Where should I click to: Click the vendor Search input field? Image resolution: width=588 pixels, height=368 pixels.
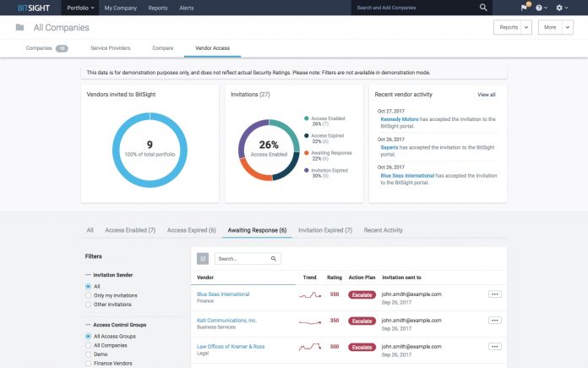click(244, 259)
